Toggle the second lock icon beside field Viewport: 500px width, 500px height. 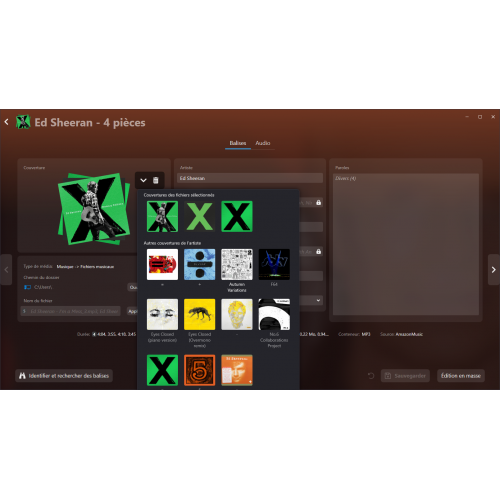(318, 251)
